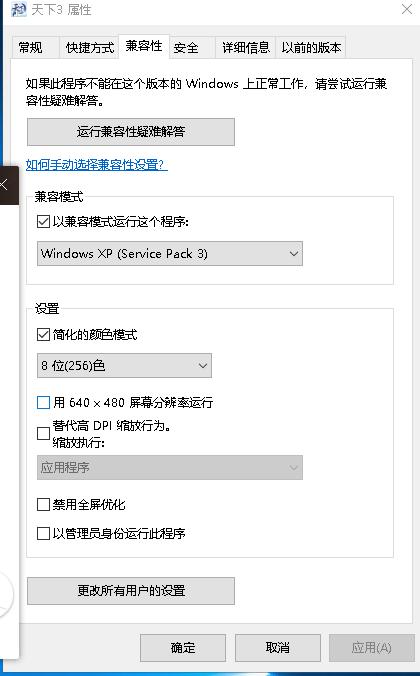Check 以管理员身份运行此程序 checkbox
Image resolution: width=420 pixels, height=676 pixels.
[43, 533]
